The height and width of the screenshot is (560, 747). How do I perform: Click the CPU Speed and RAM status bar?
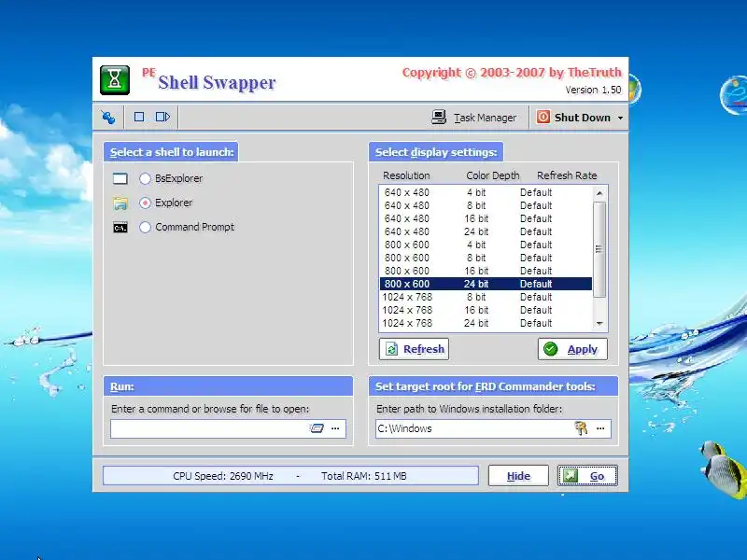(290, 476)
